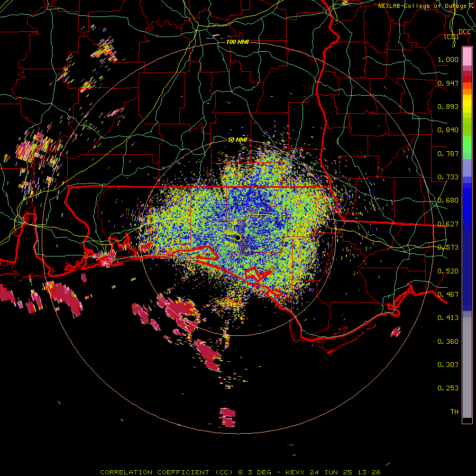Click the "0.3 DEG" elevation text in the caption
This screenshot has width=476, height=476.
255,472
